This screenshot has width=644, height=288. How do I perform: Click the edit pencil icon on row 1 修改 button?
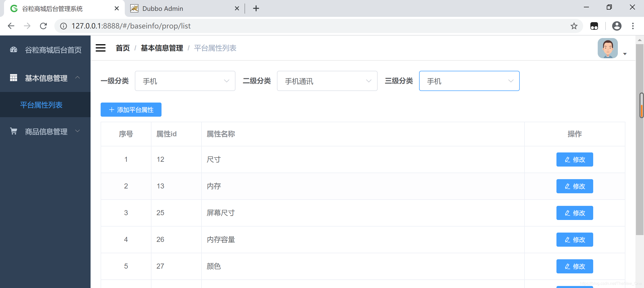click(567, 159)
